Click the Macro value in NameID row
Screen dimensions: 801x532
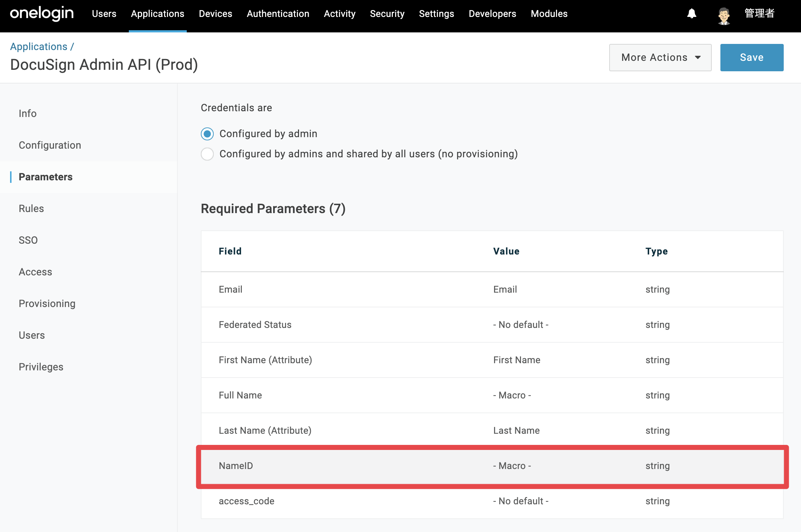pyautogui.click(x=512, y=466)
